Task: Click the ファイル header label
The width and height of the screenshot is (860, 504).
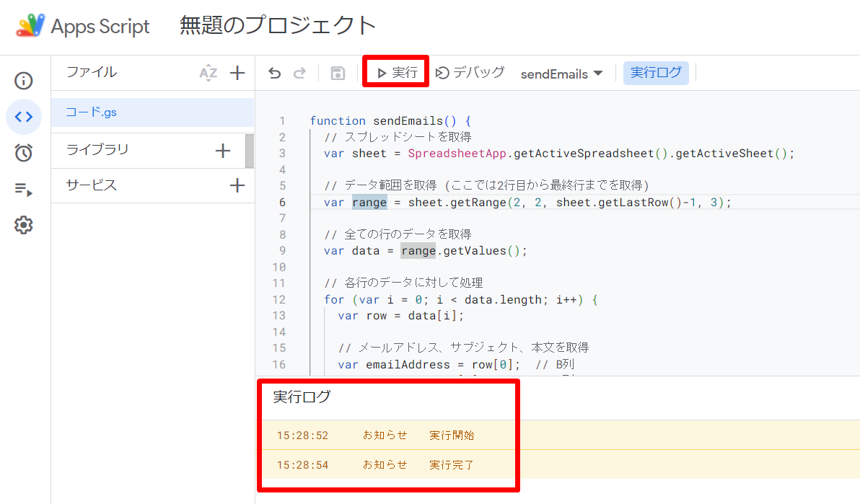Action: coord(91,72)
